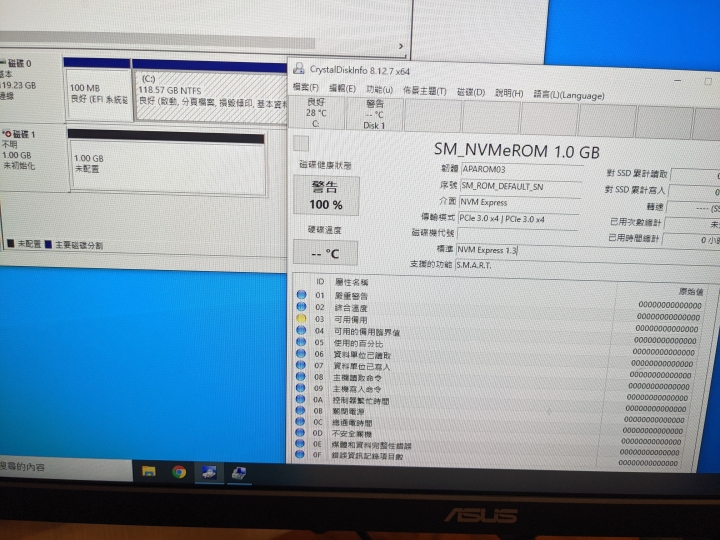Open the 功能(u) menu
This screenshot has height=540, width=720.
(379, 90)
